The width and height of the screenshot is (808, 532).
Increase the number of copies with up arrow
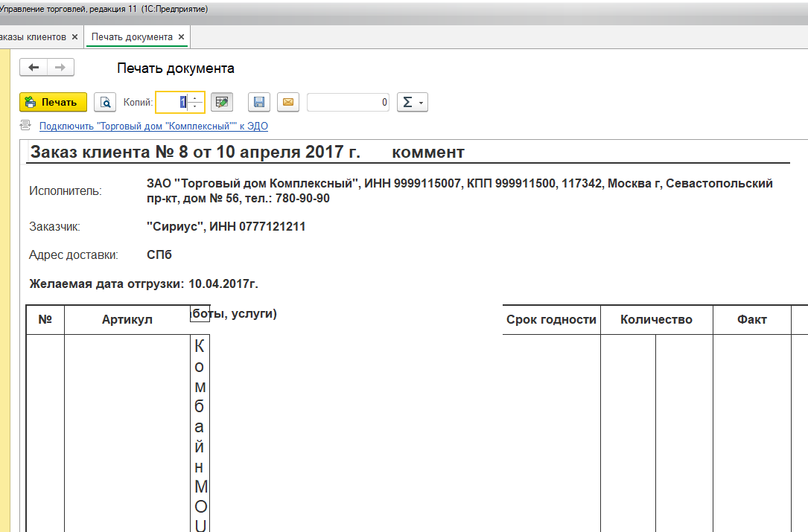(196, 97)
